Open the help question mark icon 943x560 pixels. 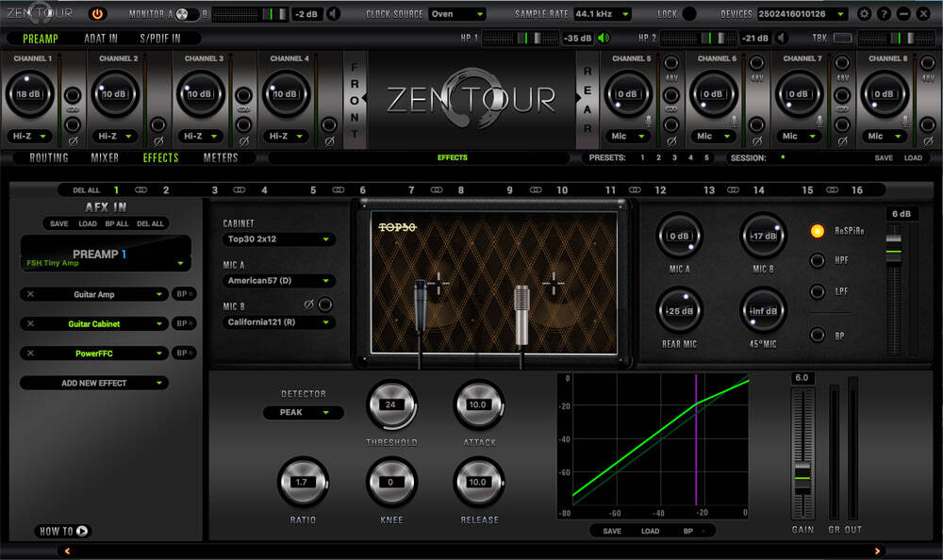[x=885, y=13]
